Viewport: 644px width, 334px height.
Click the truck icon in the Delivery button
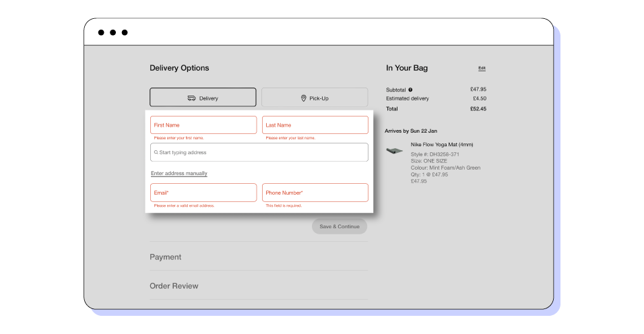tap(191, 98)
